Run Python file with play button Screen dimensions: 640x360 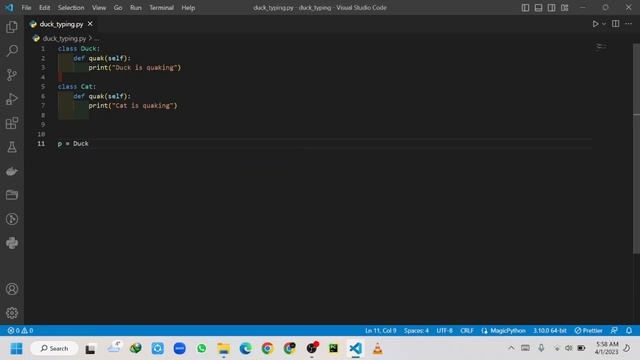click(x=595, y=24)
